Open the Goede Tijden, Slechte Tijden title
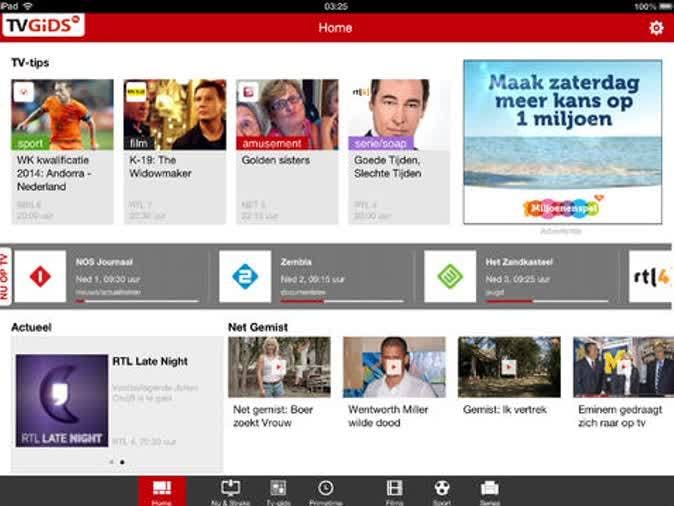This screenshot has width=674, height=506. [x=387, y=166]
